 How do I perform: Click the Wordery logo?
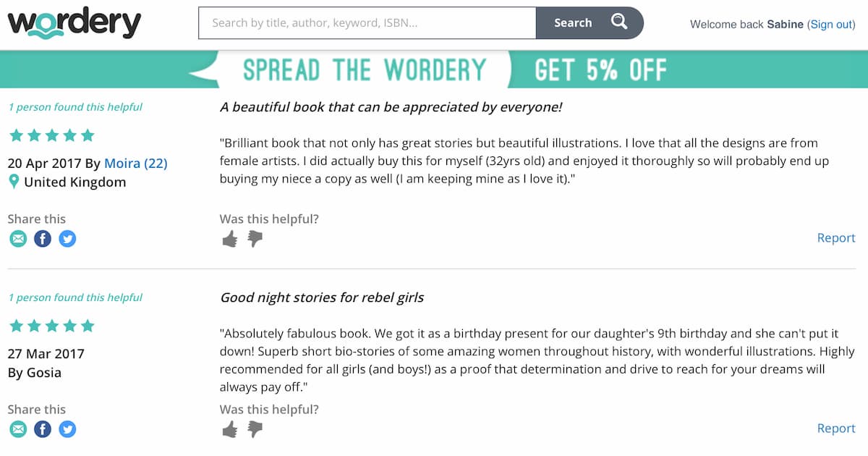tap(75, 23)
